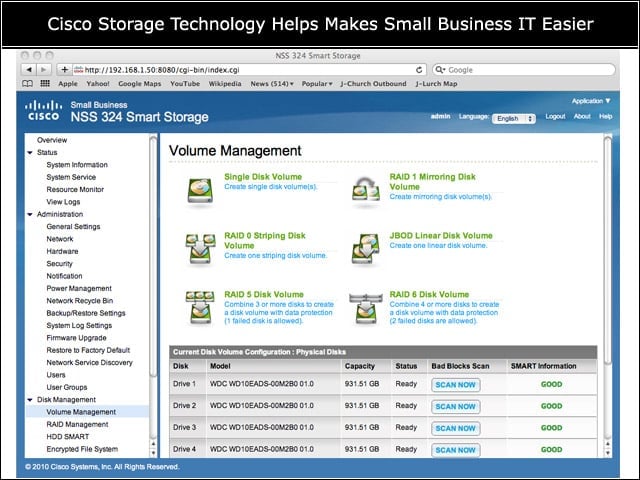Scan Drive 4 with SCAN NOW
640x480 pixels.
(x=455, y=450)
